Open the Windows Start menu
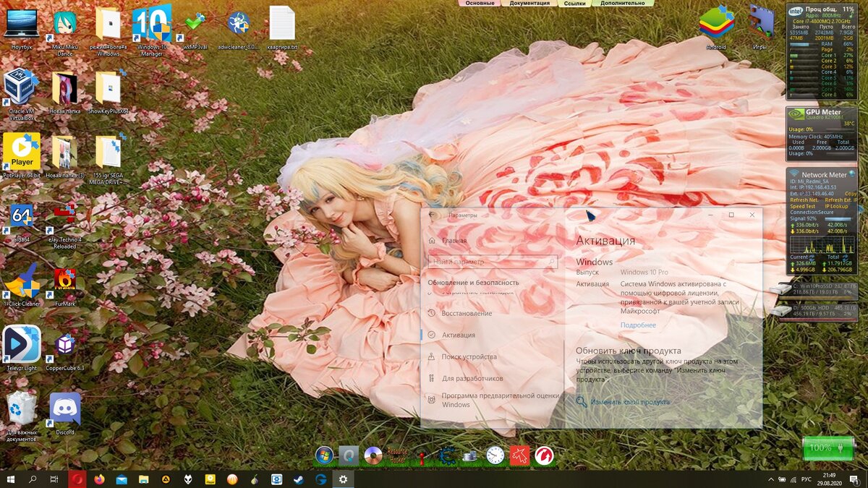Image resolution: width=868 pixels, height=488 pixels. (11, 479)
